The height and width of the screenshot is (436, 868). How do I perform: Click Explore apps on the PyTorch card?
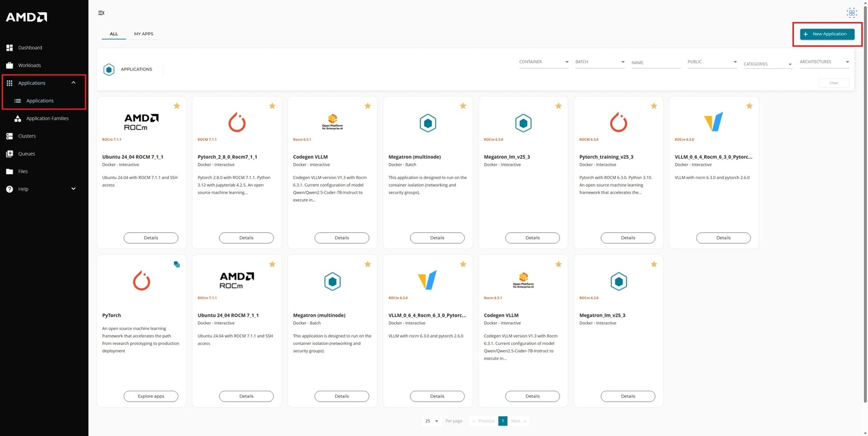click(151, 396)
